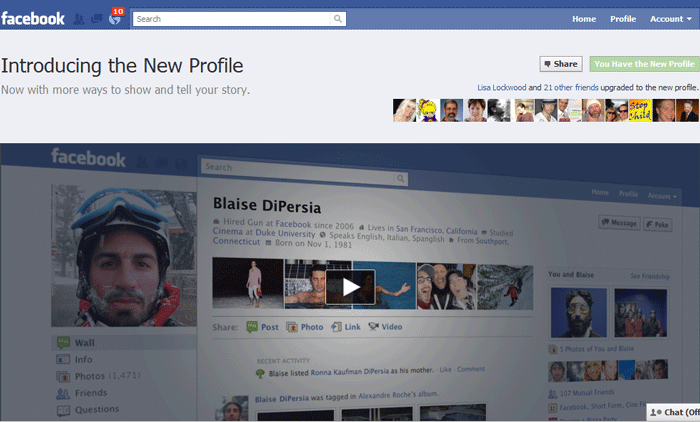
Task: Click the facebook logo in top bar
Action: pos(33,19)
